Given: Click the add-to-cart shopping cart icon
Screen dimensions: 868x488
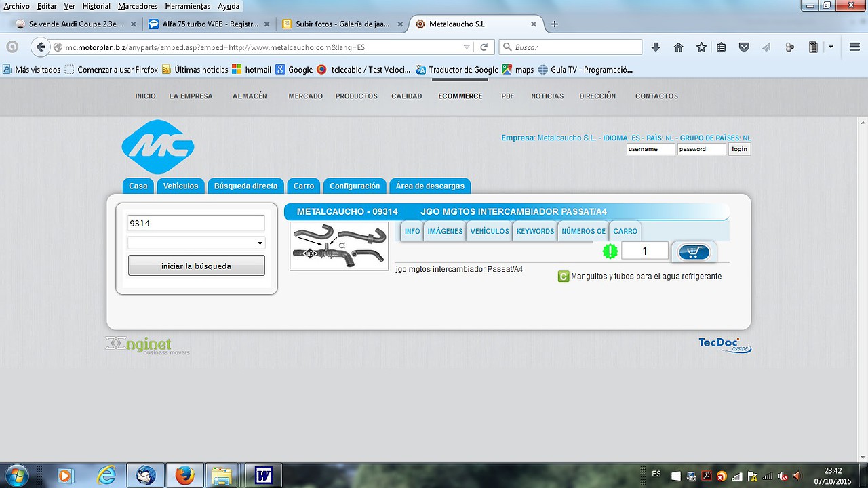Looking at the screenshot, I should click(x=693, y=252).
